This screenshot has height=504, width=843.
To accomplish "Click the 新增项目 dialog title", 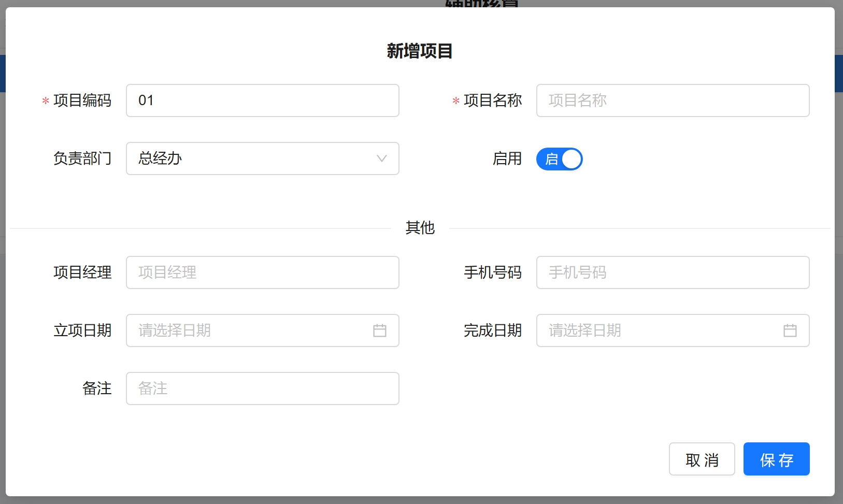I will click(x=420, y=51).
